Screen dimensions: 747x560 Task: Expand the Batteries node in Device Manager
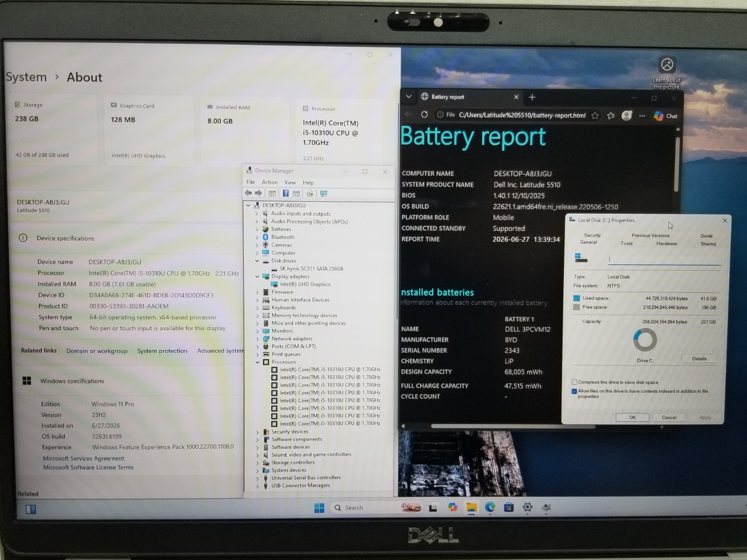[257, 229]
